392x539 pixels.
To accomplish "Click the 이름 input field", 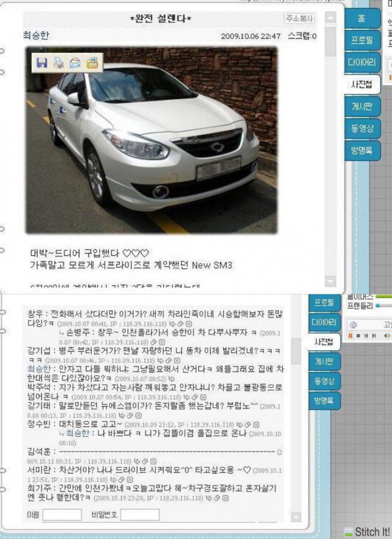I will 61,515.
